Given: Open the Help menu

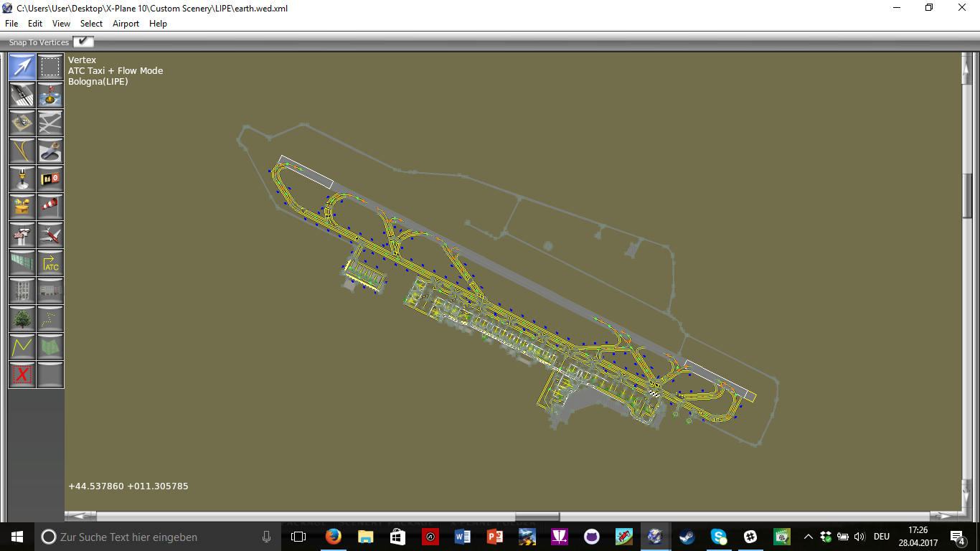Looking at the screenshot, I should coord(158,24).
